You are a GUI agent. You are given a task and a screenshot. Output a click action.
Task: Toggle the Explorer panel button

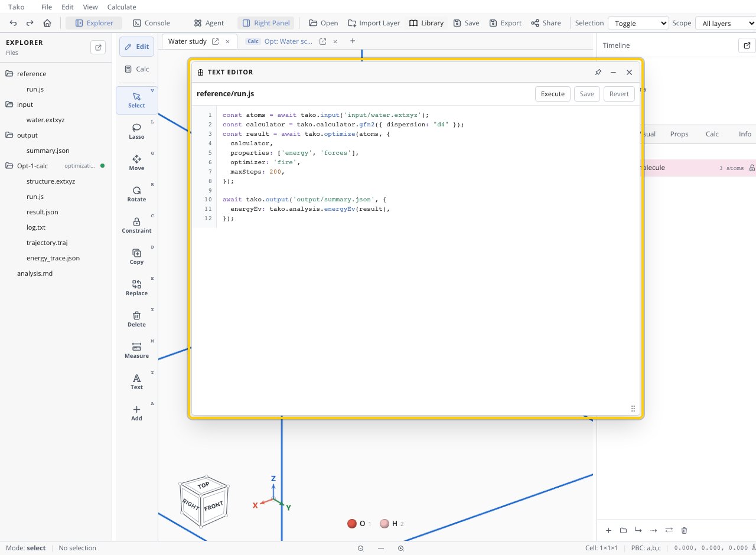[94, 23]
